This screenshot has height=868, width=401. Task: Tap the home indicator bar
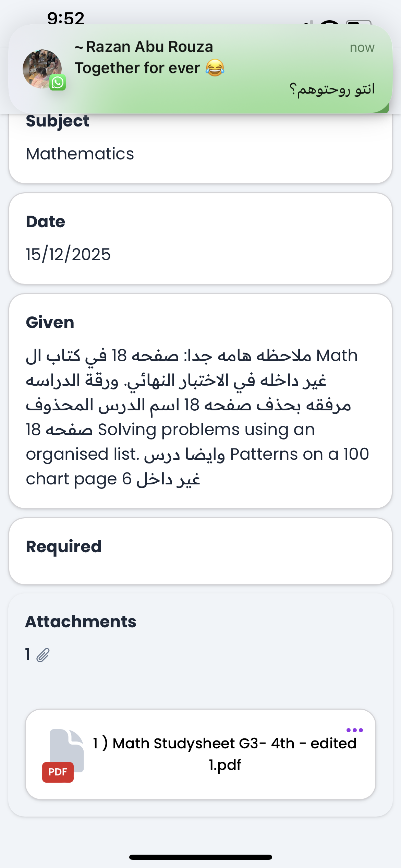click(x=200, y=857)
